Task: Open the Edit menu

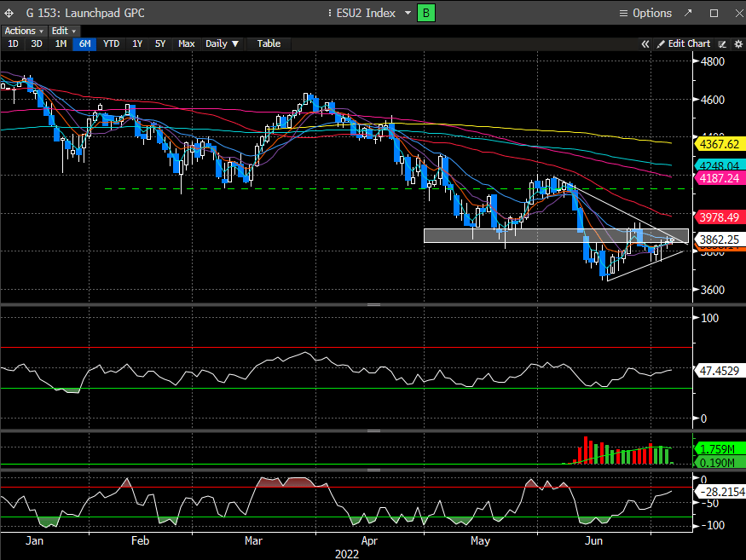Action: pos(63,31)
